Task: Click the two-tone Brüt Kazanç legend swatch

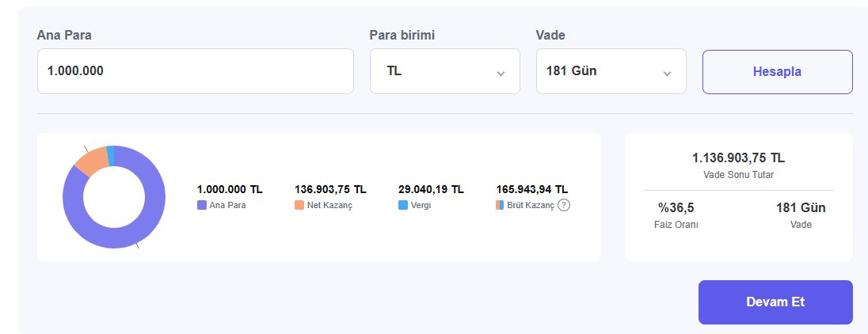Action: click(x=500, y=205)
